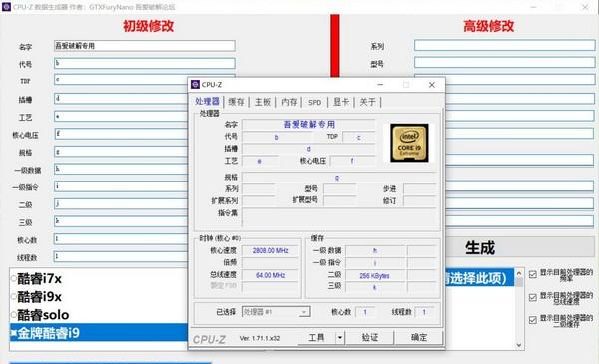Click the list scrollbar down arrow
Image resolution: width=599 pixels, height=364 pixels.
click(x=519, y=345)
